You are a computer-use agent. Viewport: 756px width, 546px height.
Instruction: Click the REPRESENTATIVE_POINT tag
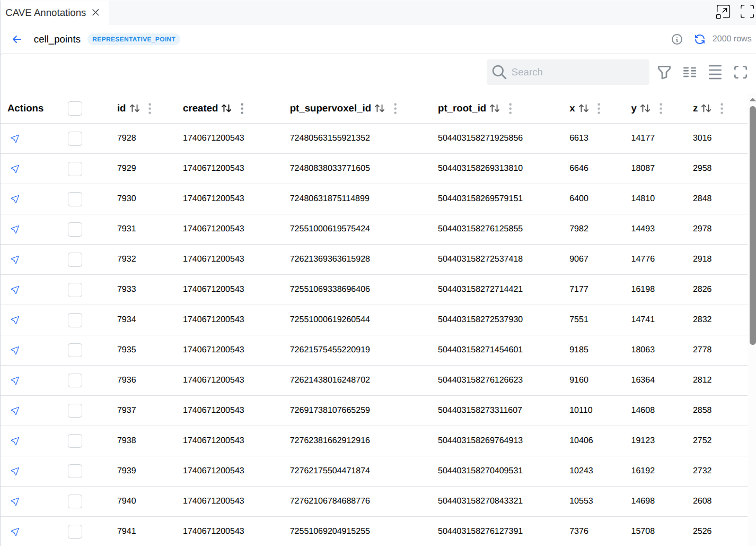tap(134, 39)
